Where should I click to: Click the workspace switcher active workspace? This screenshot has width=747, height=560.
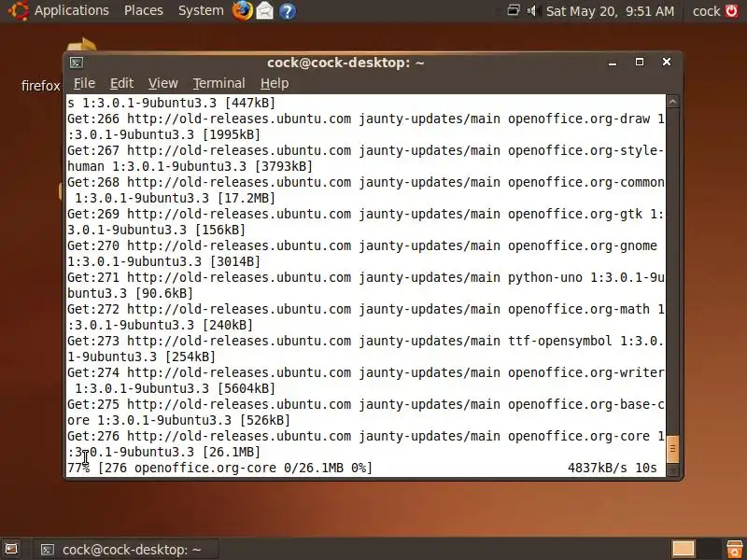684,549
